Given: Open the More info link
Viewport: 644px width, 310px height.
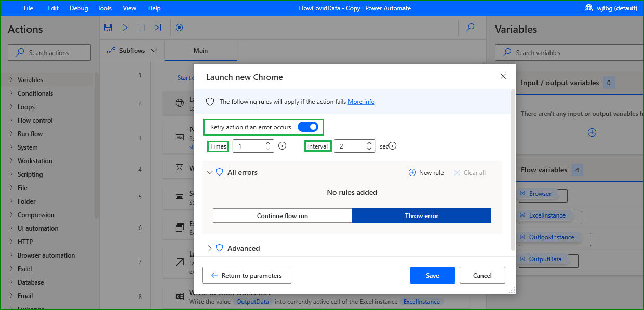Looking at the screenshot, I should point(361,102).
